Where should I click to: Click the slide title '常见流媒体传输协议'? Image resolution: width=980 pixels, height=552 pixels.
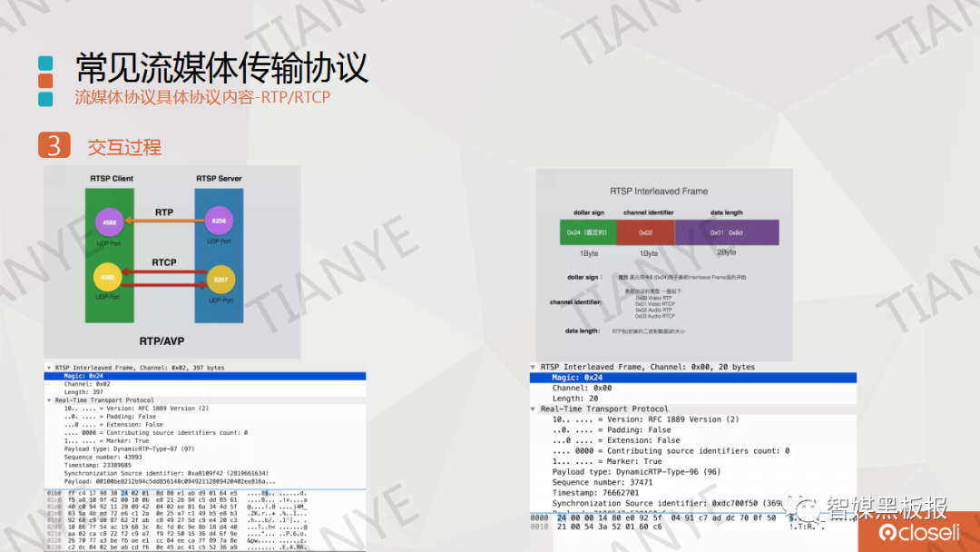pos(221,68)
